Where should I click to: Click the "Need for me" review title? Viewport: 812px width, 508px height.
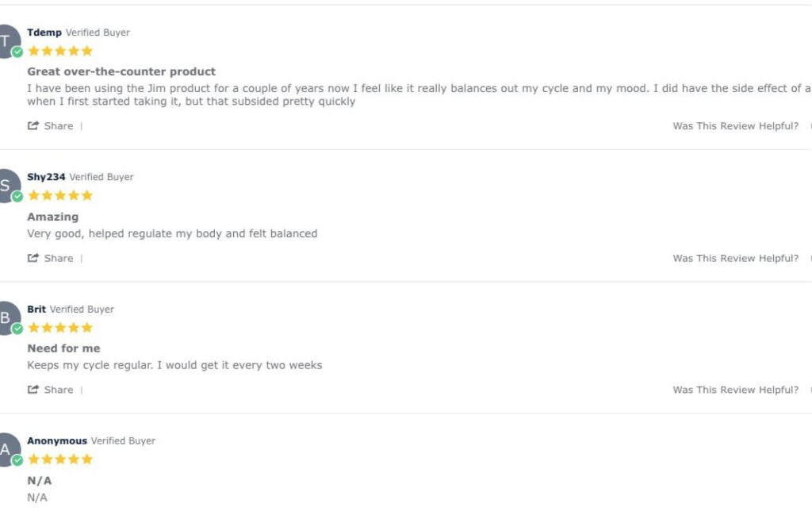click(63, 348)
